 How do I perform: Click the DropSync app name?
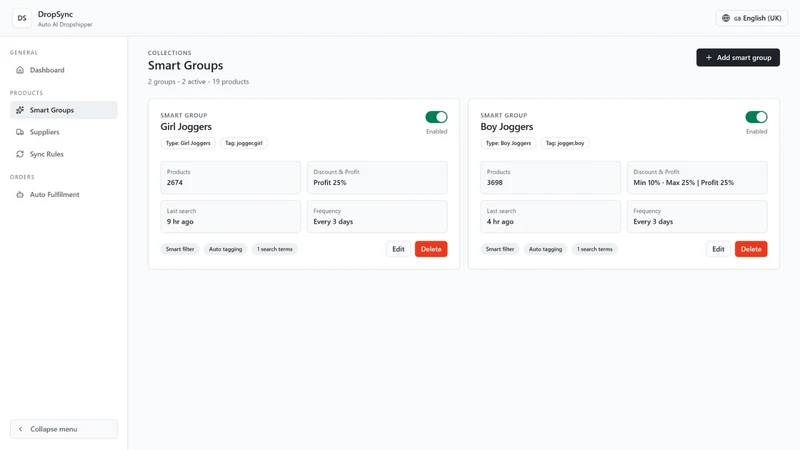[55, 14]
